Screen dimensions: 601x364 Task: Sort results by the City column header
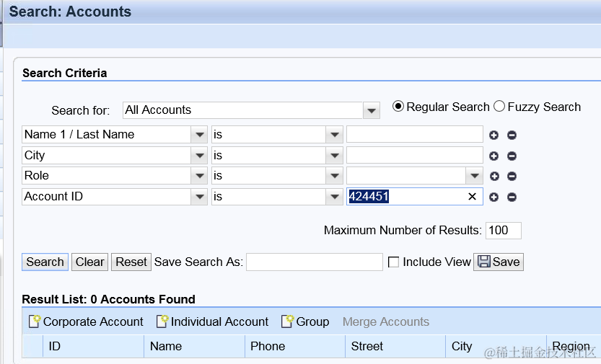(496, 347)
